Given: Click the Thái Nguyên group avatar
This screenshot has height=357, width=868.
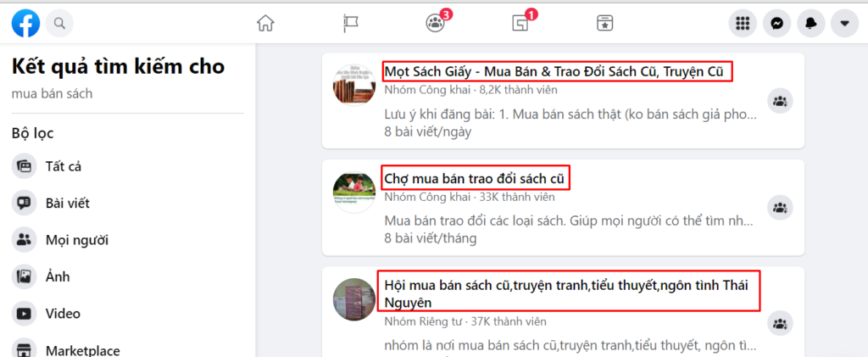Looking at the screenshot, I should (354, 299).
